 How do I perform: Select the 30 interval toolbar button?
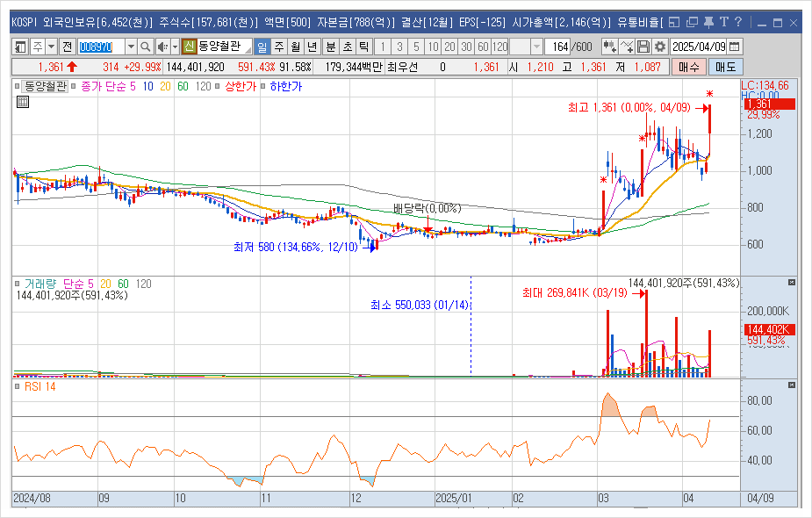(x=467, y=47)
